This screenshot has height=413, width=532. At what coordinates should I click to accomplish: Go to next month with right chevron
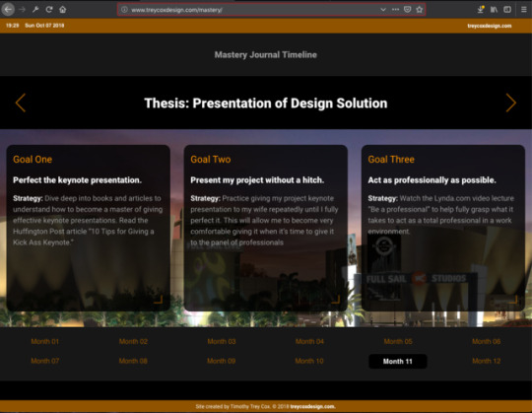511,103
